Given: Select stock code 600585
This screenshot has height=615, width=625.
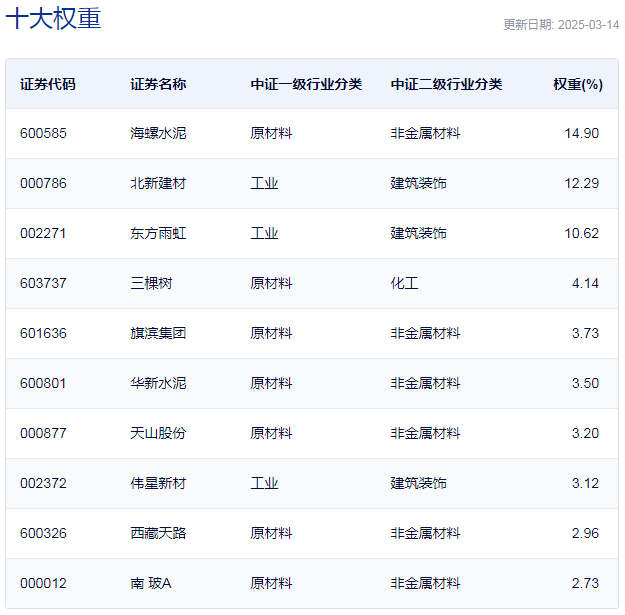Looking at the screenshot, I should pos(43,133).
